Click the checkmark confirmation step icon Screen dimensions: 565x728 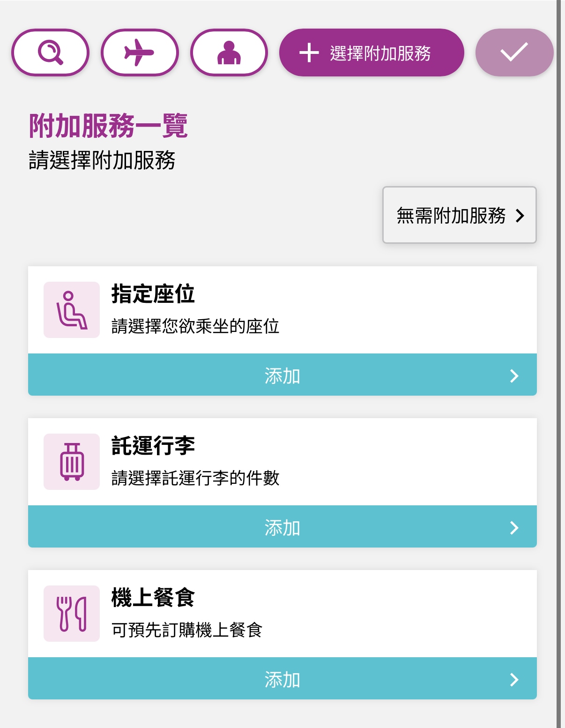pos(514,53)
